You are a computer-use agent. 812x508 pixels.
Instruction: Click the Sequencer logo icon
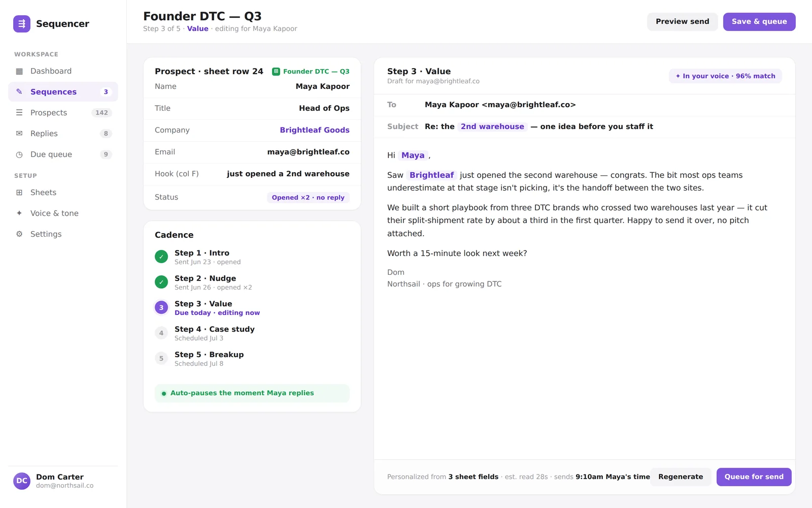coord(22,24)
